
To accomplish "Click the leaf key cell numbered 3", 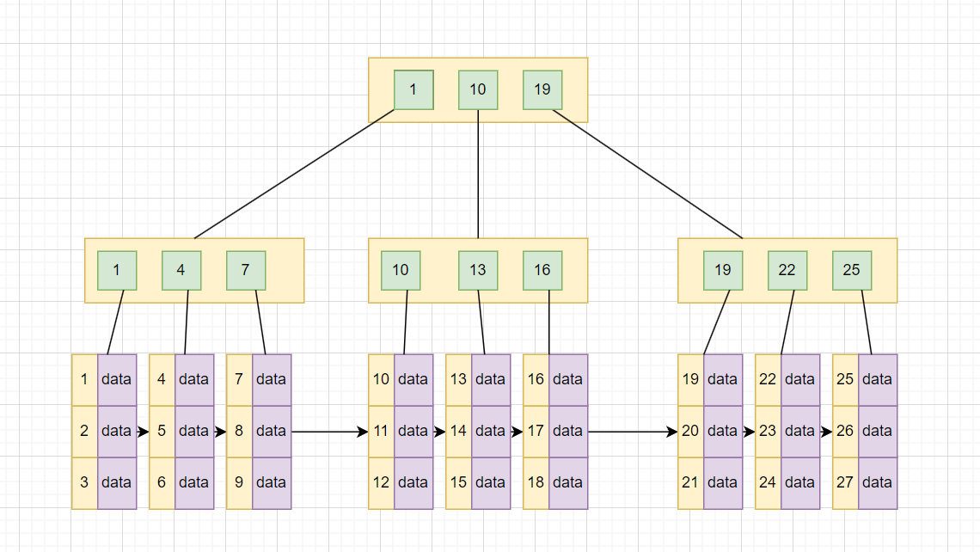I will pos(84,482).
